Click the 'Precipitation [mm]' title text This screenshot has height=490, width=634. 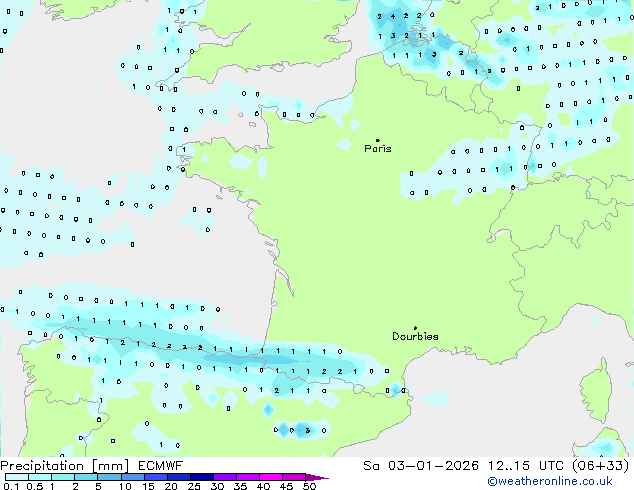[65, 466]
